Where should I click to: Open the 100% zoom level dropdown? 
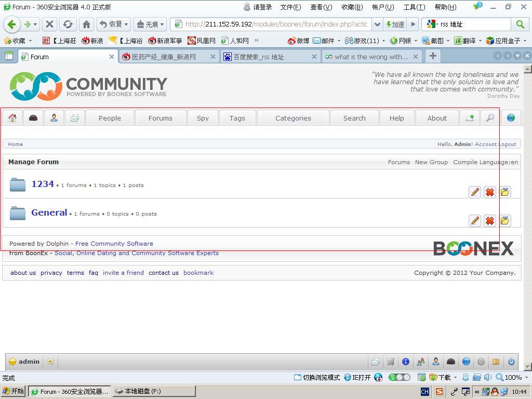point(526,378)
